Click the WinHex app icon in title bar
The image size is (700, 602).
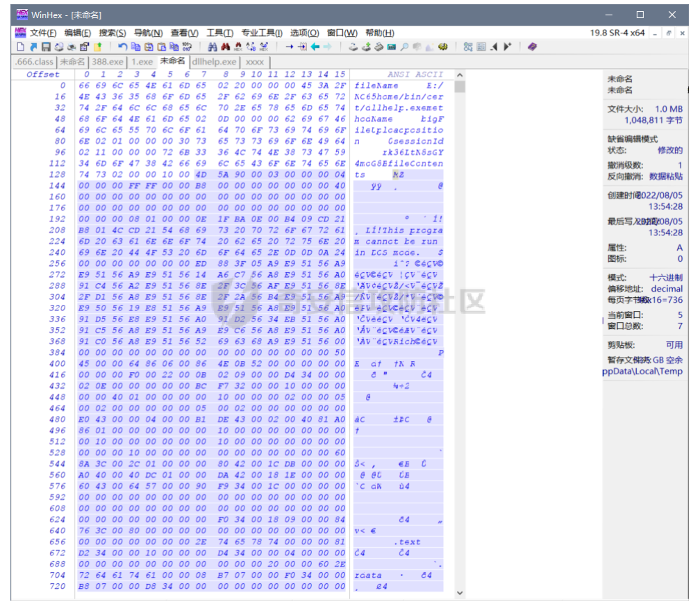pyautogui.click(x=22, y=15)
